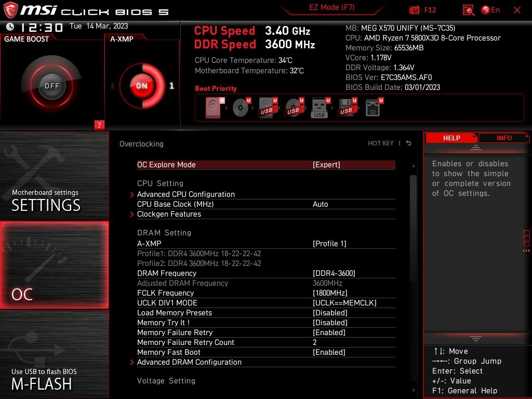Edit the Memory Failure Retry Count value 2
Screen dimensions: 532x399
click(x=314, y=342)
